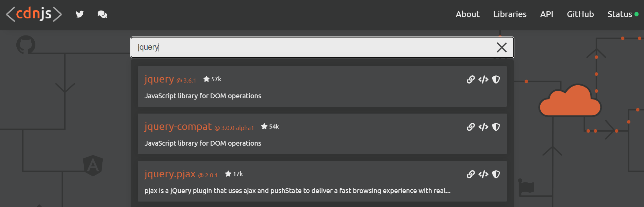Visit the GitHub nav link
The width and height of the screenshot is (644, 207).
pos(580,14)
